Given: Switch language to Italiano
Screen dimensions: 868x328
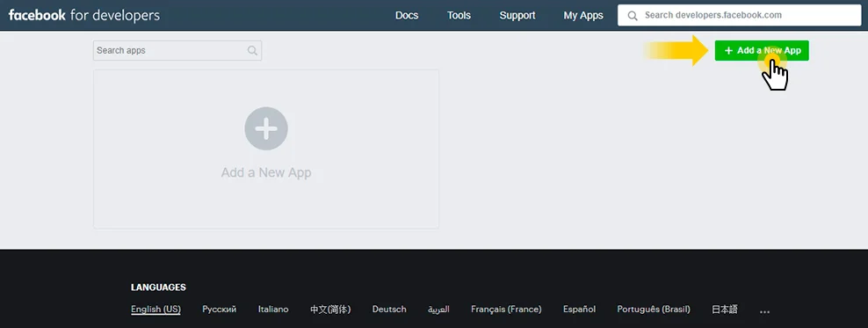Looking at the screenshot, I should pyautogui.click(x=273, y=310).
